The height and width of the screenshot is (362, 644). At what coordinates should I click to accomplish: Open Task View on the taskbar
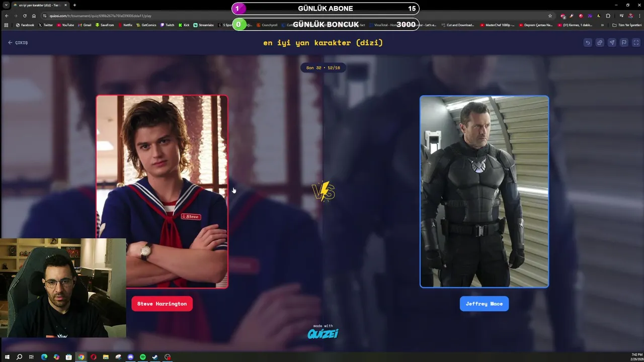[x=31, y=357]
